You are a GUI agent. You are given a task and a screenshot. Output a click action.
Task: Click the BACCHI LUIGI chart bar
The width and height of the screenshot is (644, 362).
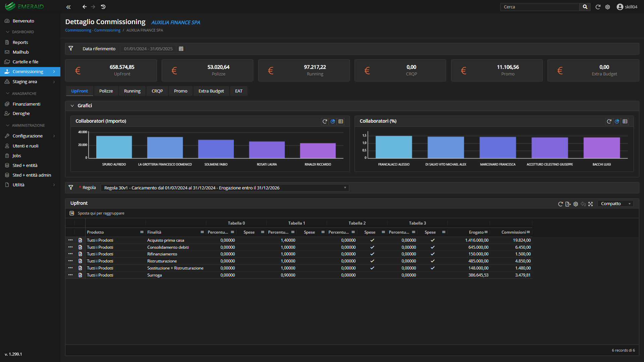pos(602,148)
